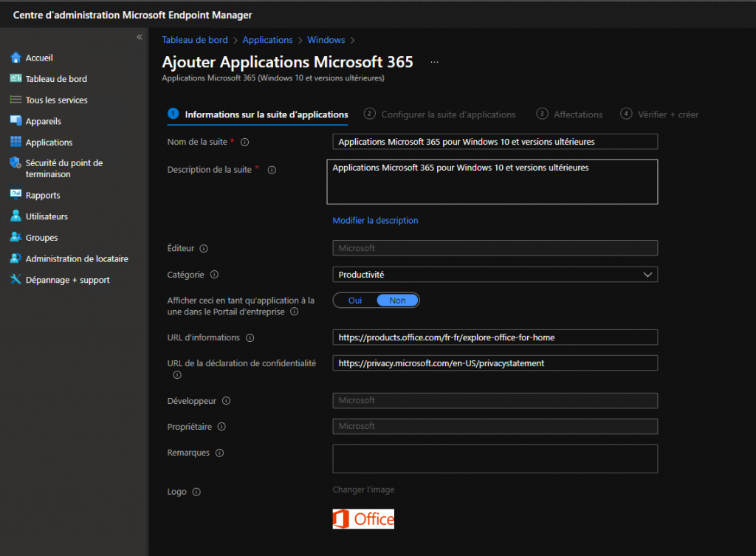Click the Développeur field showing Microsoft
The height and width of the screenshot is (556, 756).
[495, 400]
